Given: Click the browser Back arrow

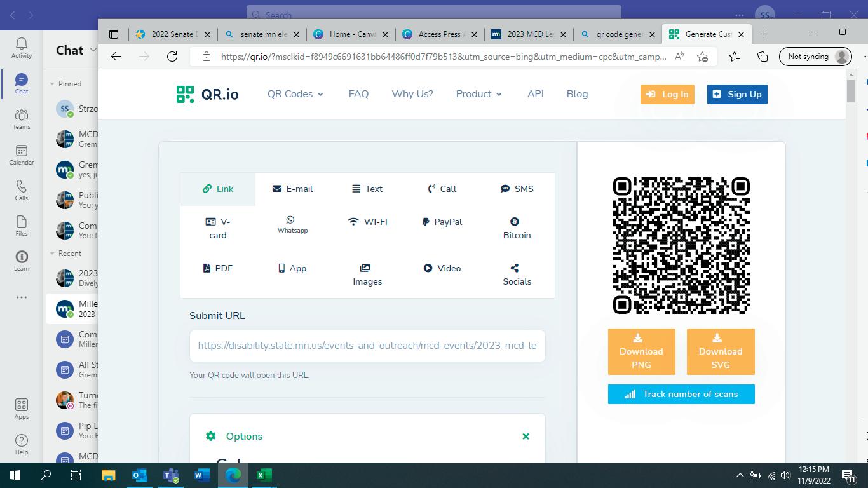Looking at the screenshot, I should click(x=116, y=57).
